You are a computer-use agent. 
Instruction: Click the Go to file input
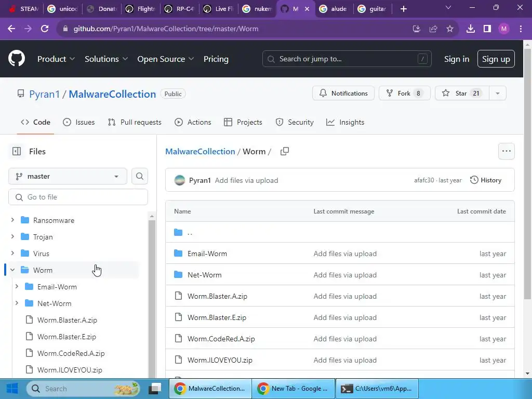pos(78,197)
